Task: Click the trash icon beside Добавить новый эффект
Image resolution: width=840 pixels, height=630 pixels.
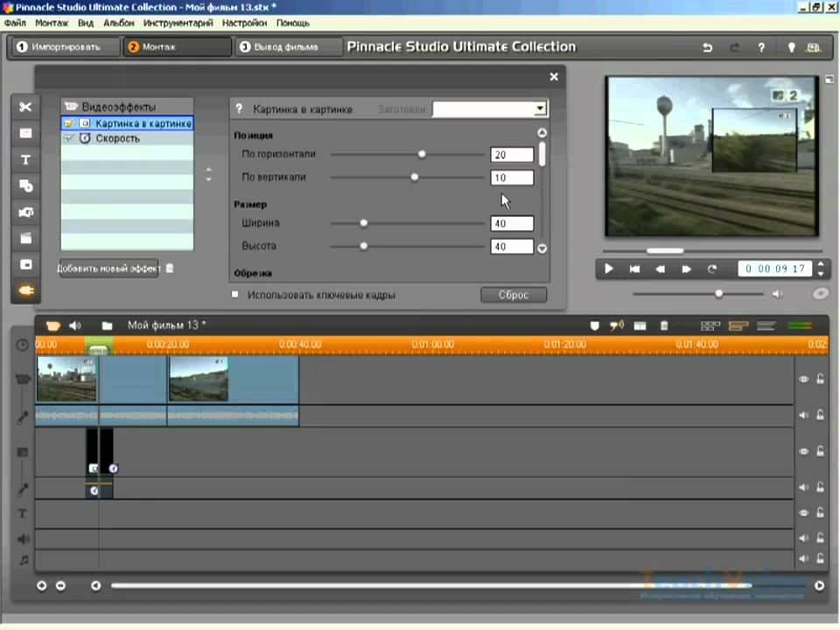Action: [x=170, y=269]
